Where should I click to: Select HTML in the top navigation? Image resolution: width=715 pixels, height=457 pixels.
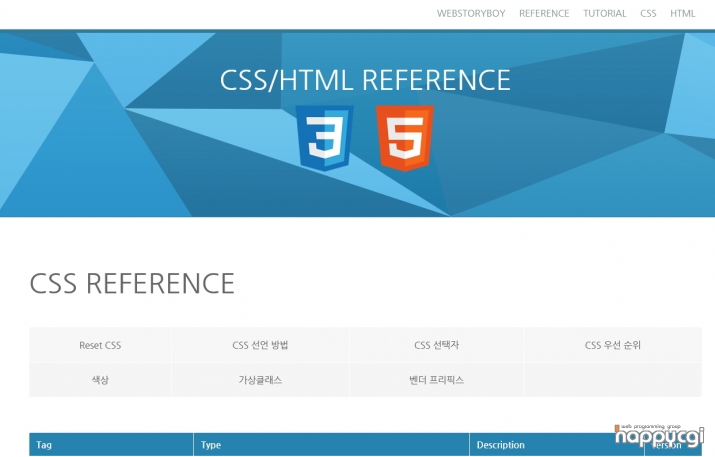(x=682, y=14)
